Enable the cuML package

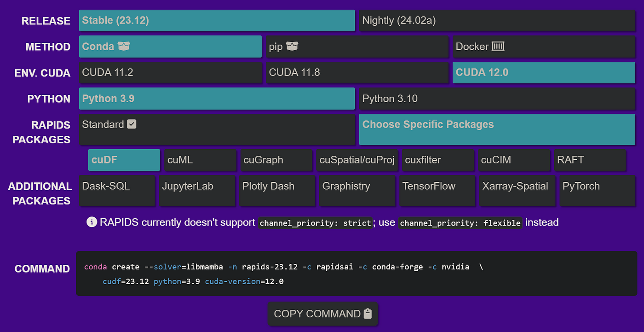click(200, 160)
